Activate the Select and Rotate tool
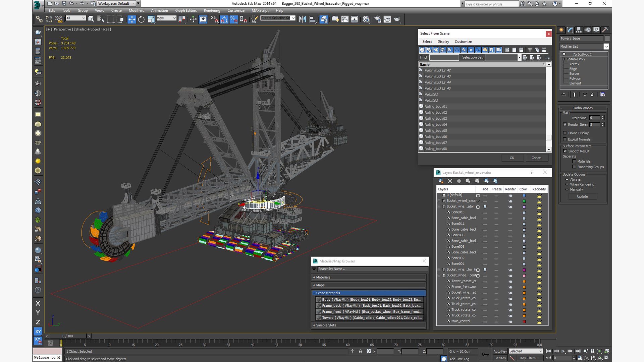 (x=141, y=19)
